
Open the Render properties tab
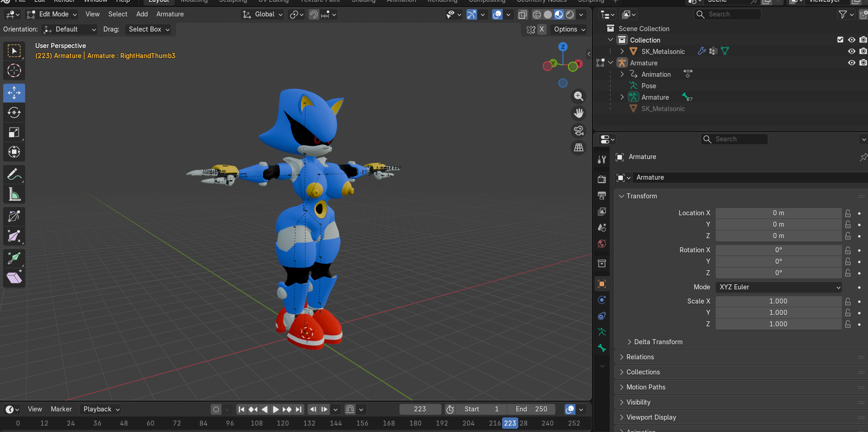point(602,179)
